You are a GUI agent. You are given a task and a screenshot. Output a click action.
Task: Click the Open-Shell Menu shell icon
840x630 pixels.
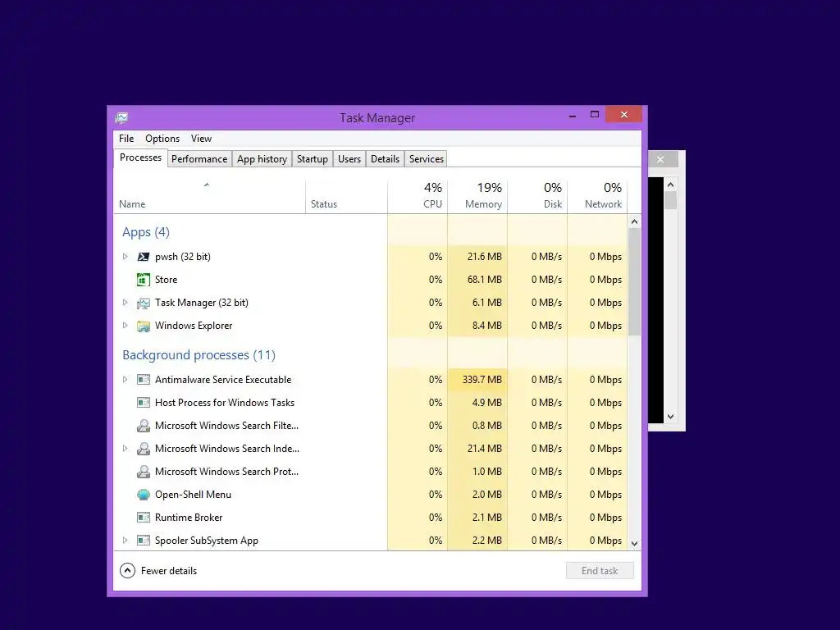click(x=143, y=495)
